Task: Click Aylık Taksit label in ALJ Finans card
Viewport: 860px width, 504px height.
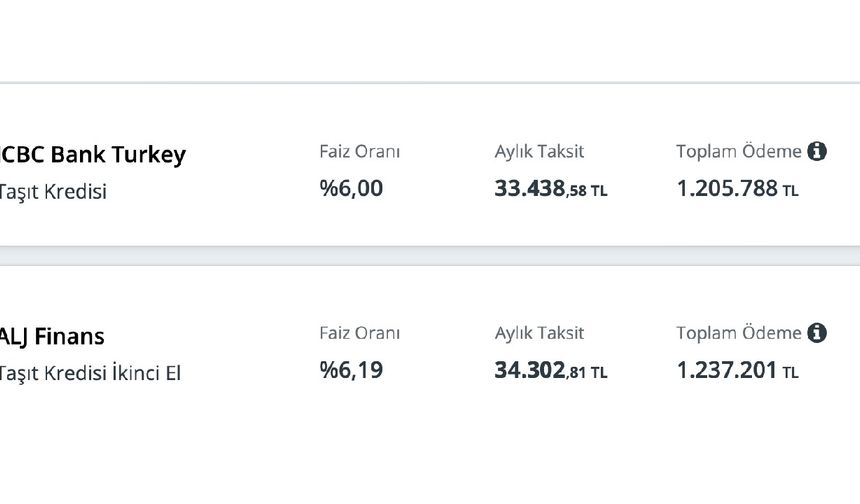Action: (539, 333)
